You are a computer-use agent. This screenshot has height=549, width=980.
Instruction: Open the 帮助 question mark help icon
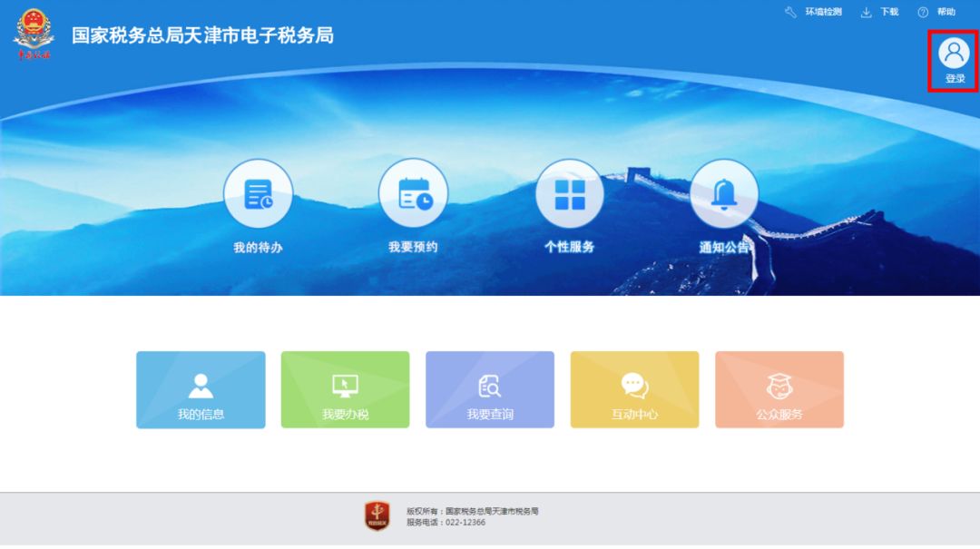coord(922,12)
